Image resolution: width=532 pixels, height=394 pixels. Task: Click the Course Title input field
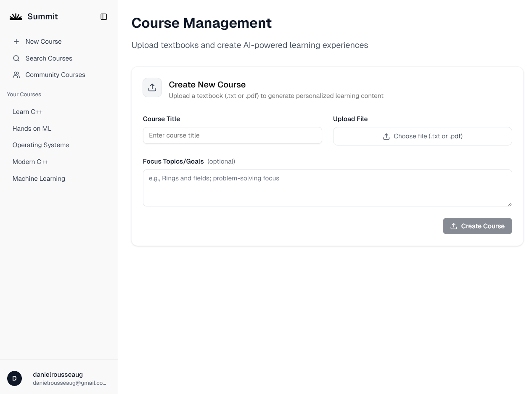[233, 135]
